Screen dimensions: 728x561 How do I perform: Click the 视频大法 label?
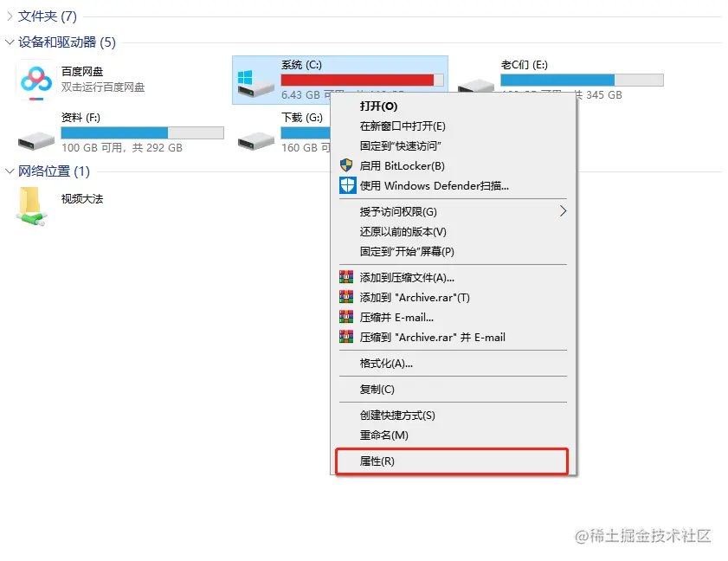tap(82, 199)
